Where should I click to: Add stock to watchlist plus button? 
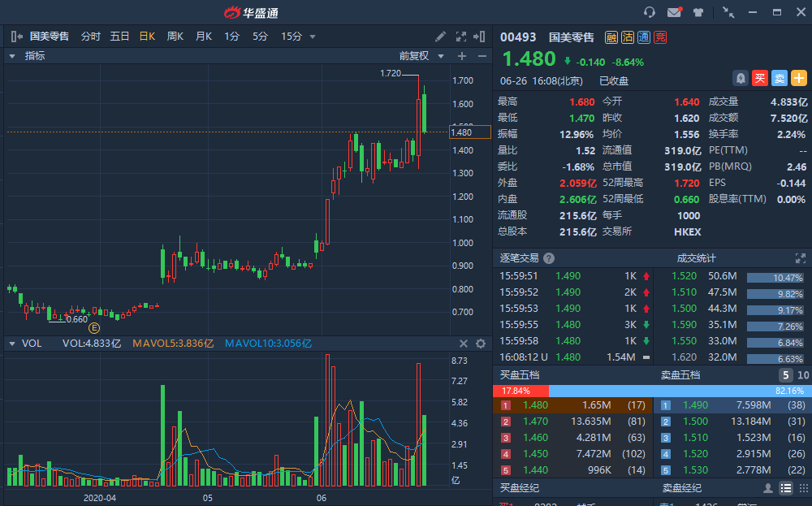coord(799,78)
